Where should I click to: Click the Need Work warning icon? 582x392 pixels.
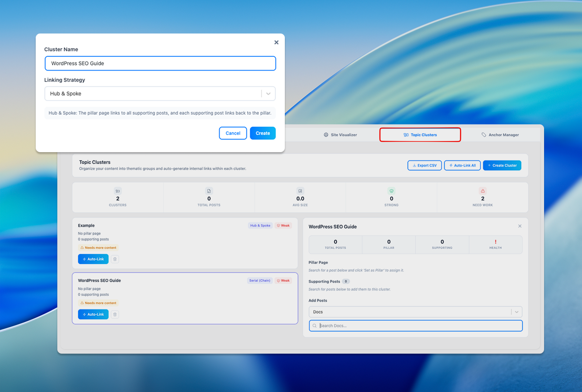482,191
